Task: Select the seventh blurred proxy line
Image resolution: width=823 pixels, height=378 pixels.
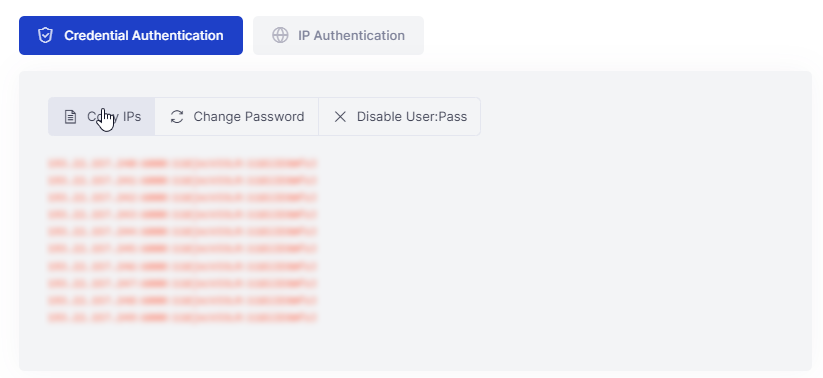Action: point(183,267)
